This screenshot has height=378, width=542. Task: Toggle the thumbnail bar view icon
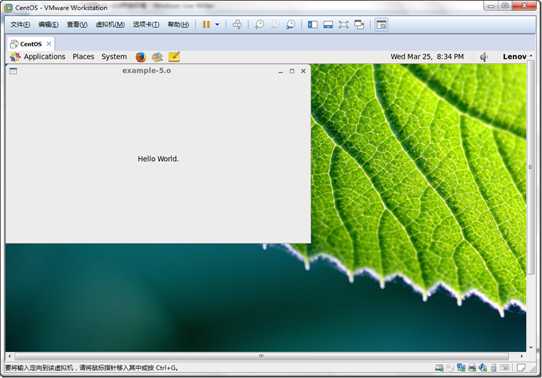tap(328, 25)
